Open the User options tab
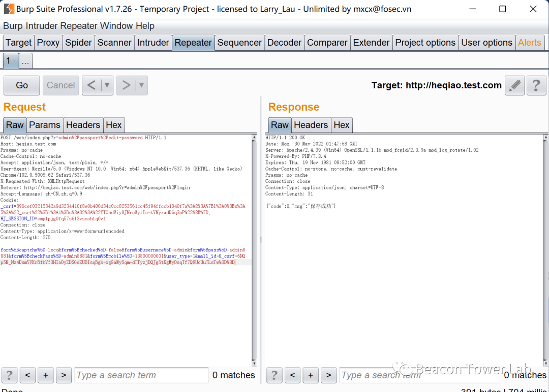This screenshot has width=549, height=392. [486, 43]
